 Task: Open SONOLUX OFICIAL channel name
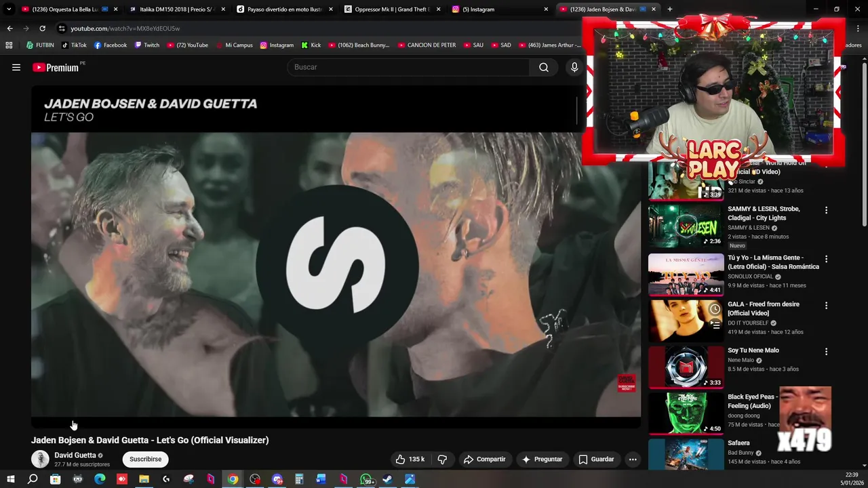[x=750, y=277]
